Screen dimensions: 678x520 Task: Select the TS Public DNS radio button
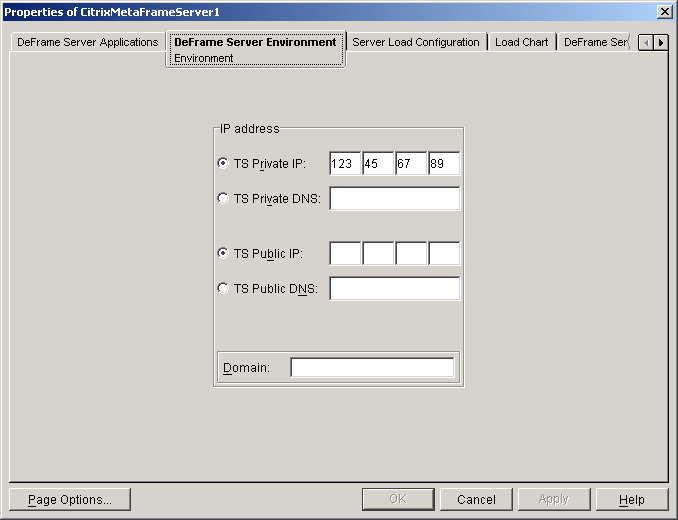point(223,288)
